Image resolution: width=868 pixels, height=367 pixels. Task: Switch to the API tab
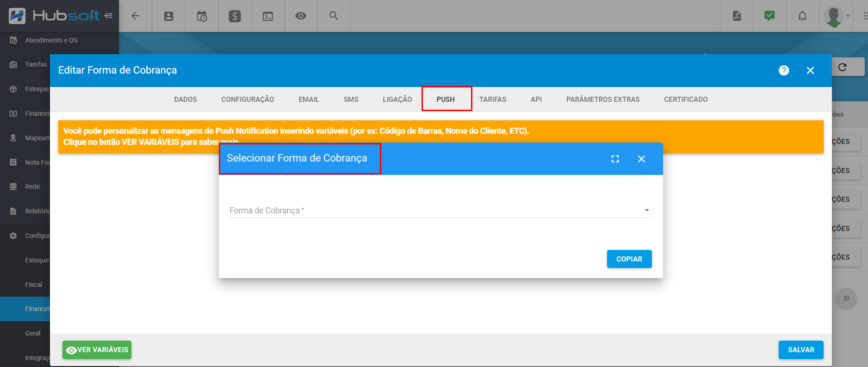tap(536, 100)
